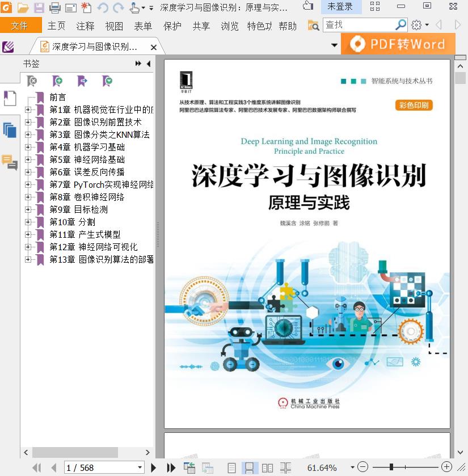Open the comments side panel
The width and height of the screenshot is (468, 476).
(10, 162)
